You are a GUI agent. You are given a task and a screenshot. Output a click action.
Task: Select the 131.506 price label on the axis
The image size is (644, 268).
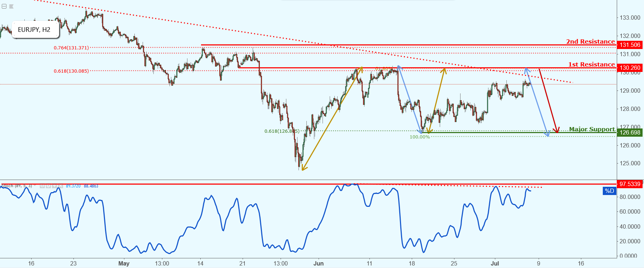click(x=630, y=45)
